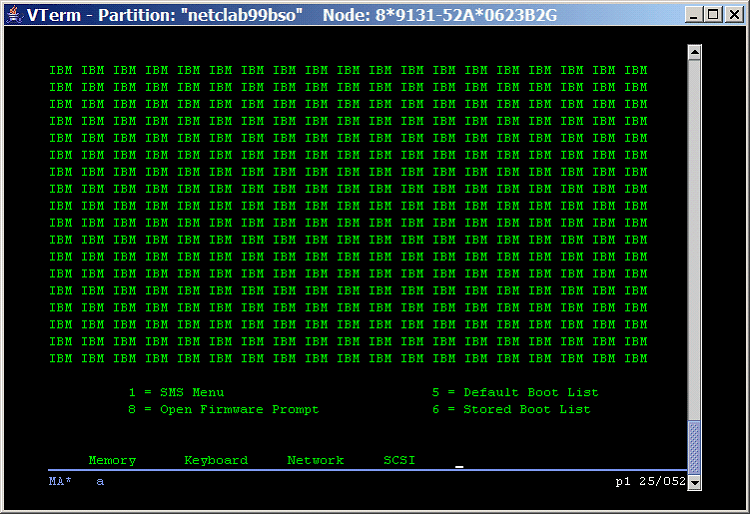The image size is (751, 515).
Task: Click the 'SCSI' text
Action: point(399,460)
